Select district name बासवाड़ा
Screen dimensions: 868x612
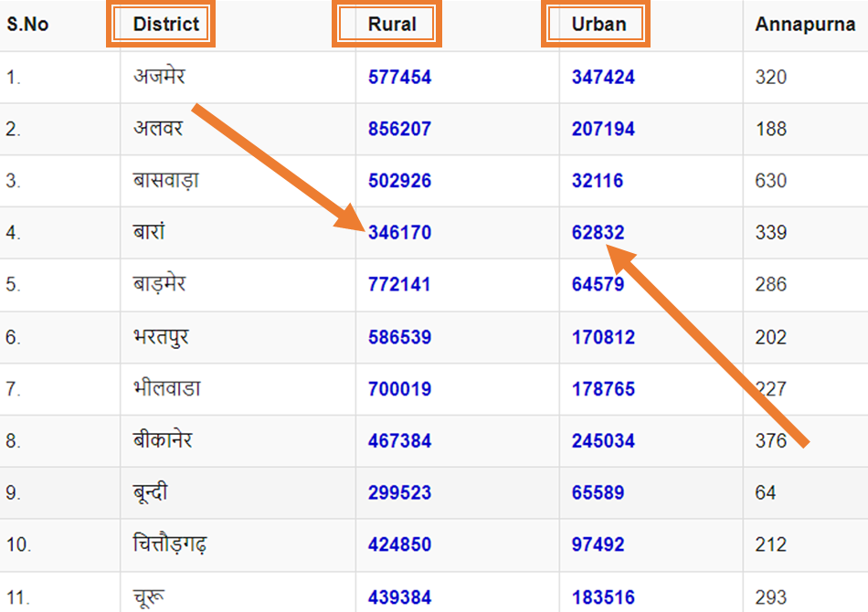[166, 180]
